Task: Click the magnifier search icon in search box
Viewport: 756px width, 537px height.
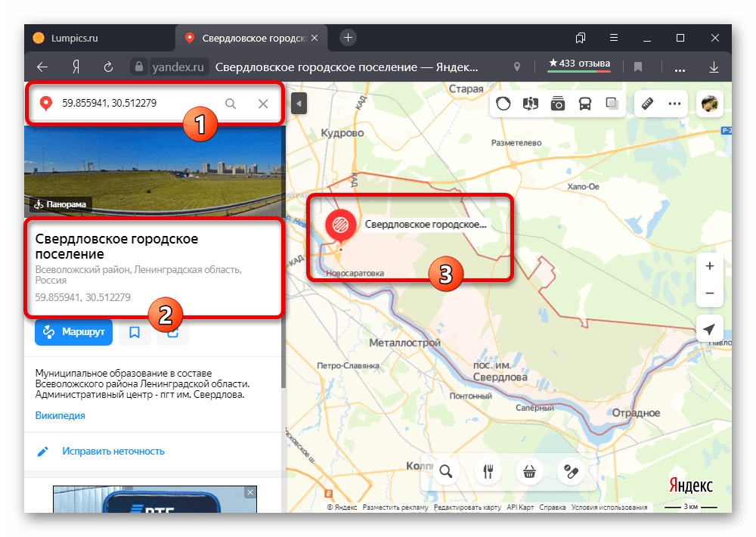Action: (231, 104)
